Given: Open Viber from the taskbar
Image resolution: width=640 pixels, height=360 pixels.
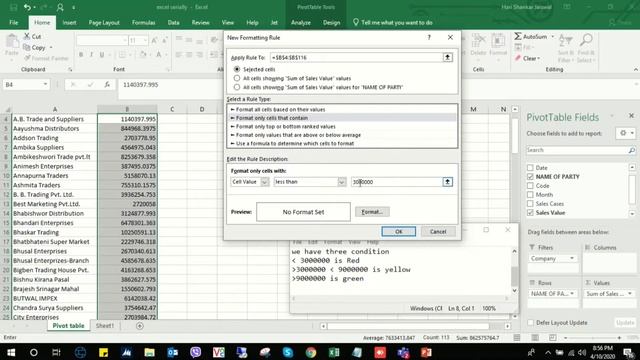Looking at the screenshot, I should [196, 352].
